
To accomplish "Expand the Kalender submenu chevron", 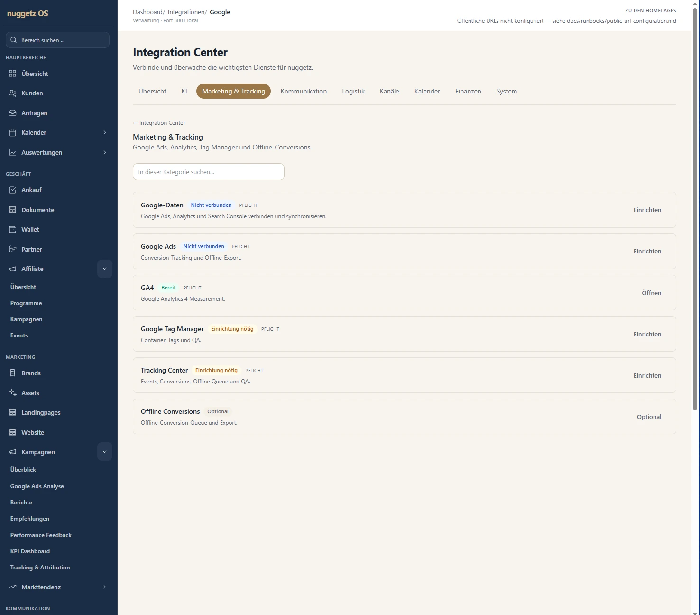I will [x=105, y=132].
